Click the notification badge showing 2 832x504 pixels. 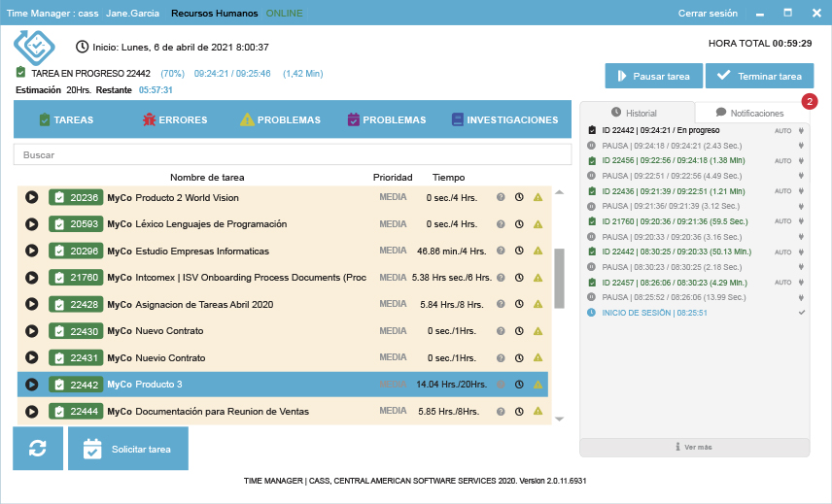(809, 102)
